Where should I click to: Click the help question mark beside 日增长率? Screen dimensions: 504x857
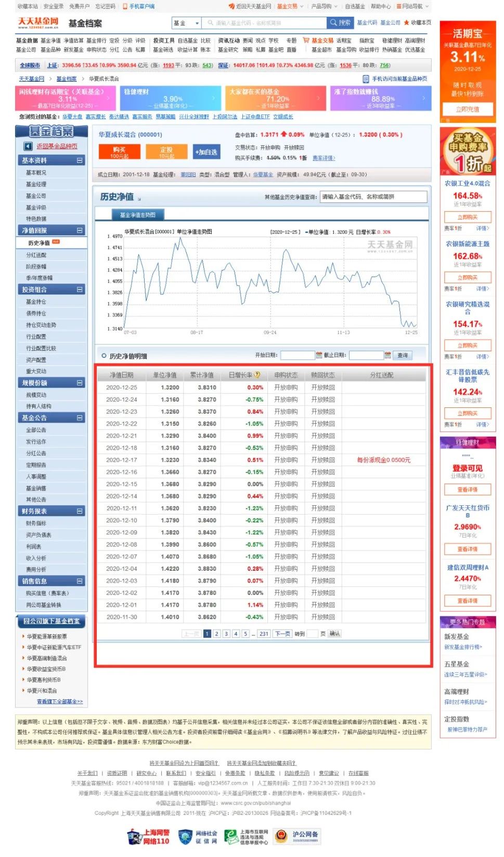(x=257, y=375)
